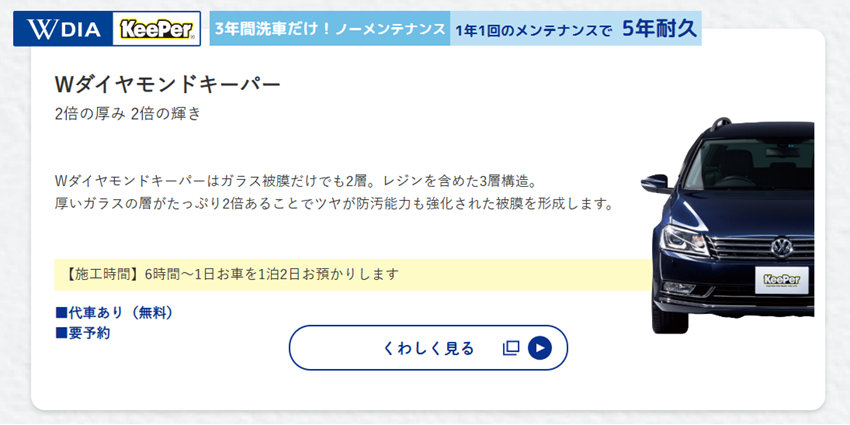Click the 3年間洗車だけ！ノーメンテナンス banner
This screenshot has height=425, width=850.
pos(330,30)
